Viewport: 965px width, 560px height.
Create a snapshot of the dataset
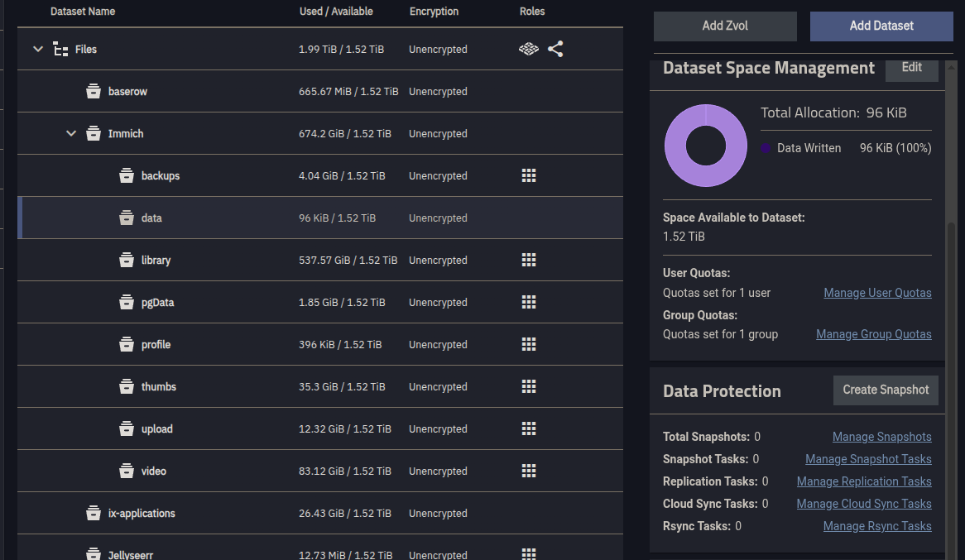[x=886, y=390]
